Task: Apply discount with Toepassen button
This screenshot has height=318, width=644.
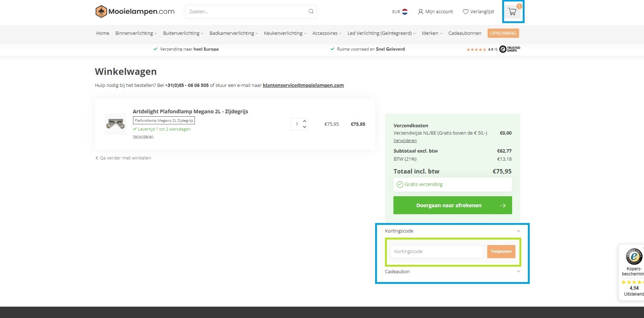Action: [501, 252]
